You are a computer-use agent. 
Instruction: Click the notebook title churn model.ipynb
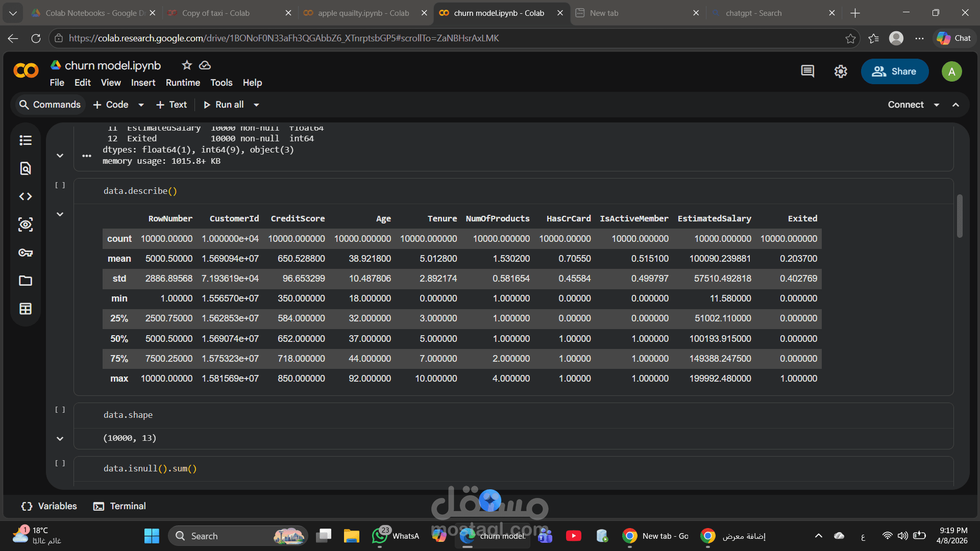113,65
